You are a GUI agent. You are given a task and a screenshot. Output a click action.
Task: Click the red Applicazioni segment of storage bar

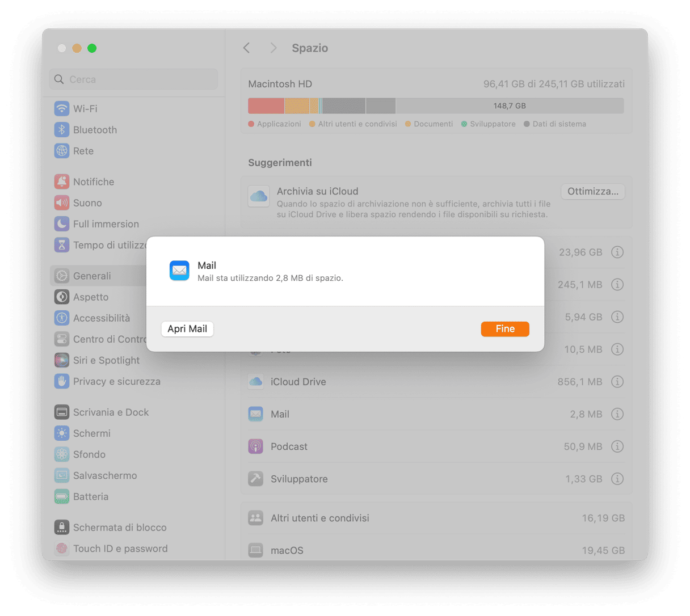coord(266,106)
